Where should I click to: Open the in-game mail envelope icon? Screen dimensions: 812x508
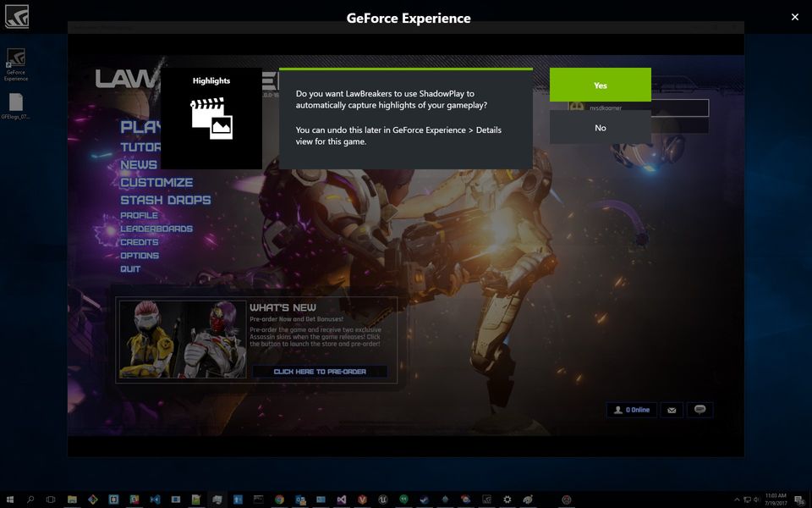(x=672, y=410)
